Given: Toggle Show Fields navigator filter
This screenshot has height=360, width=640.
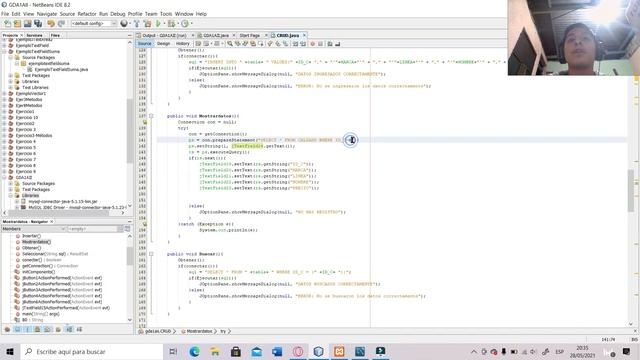Looking at the screenshot, I should pos(17,329).
